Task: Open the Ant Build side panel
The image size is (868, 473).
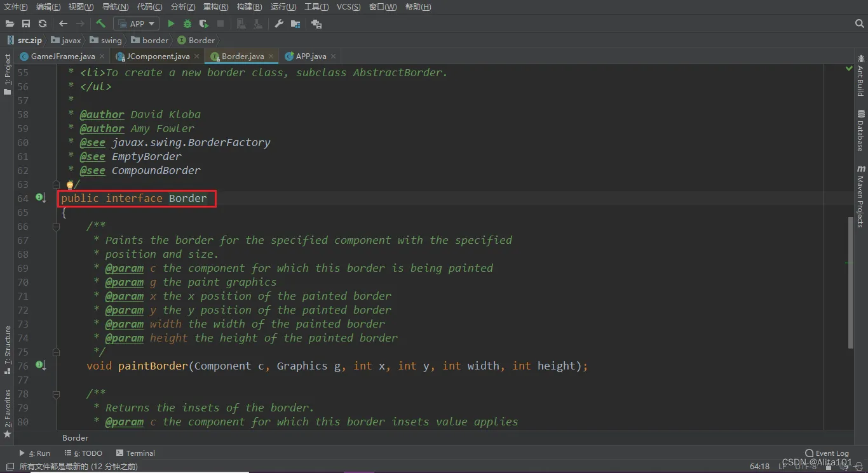Action: pos(860,76)
